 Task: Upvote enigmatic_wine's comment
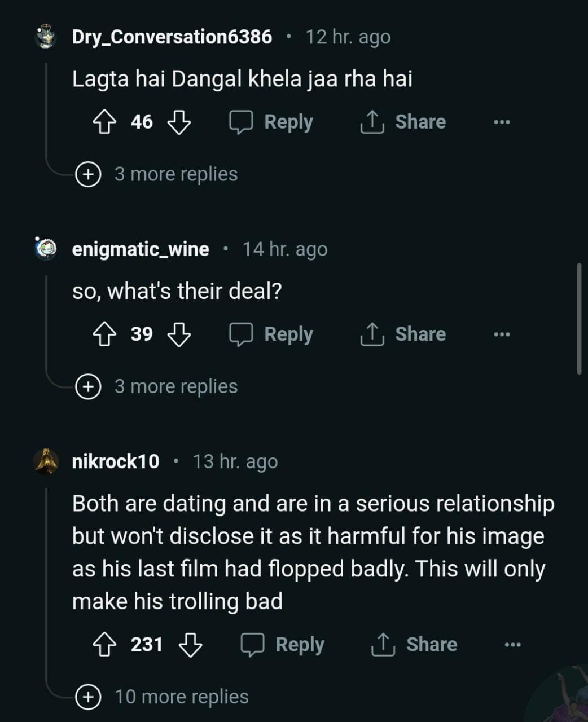pyautogui.click(x=104, y=334)
